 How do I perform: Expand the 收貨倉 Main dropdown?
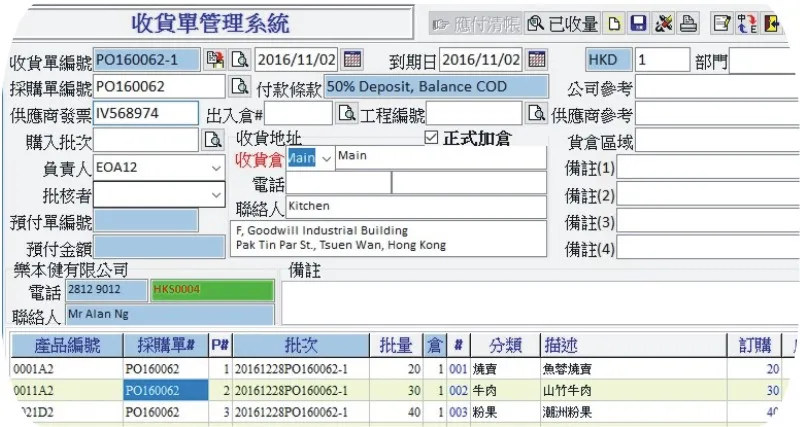pos(324,158)
